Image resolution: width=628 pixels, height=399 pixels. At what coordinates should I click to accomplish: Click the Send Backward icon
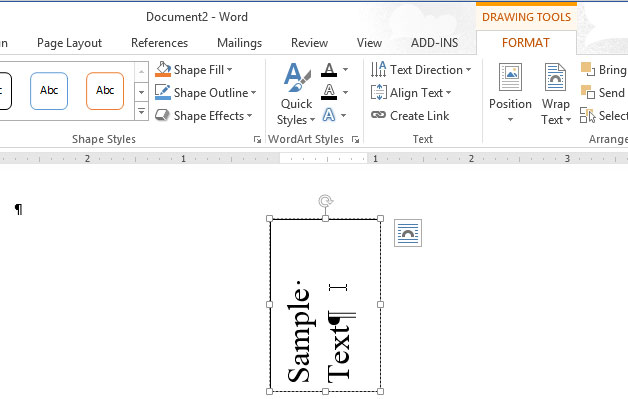(588, 92)
